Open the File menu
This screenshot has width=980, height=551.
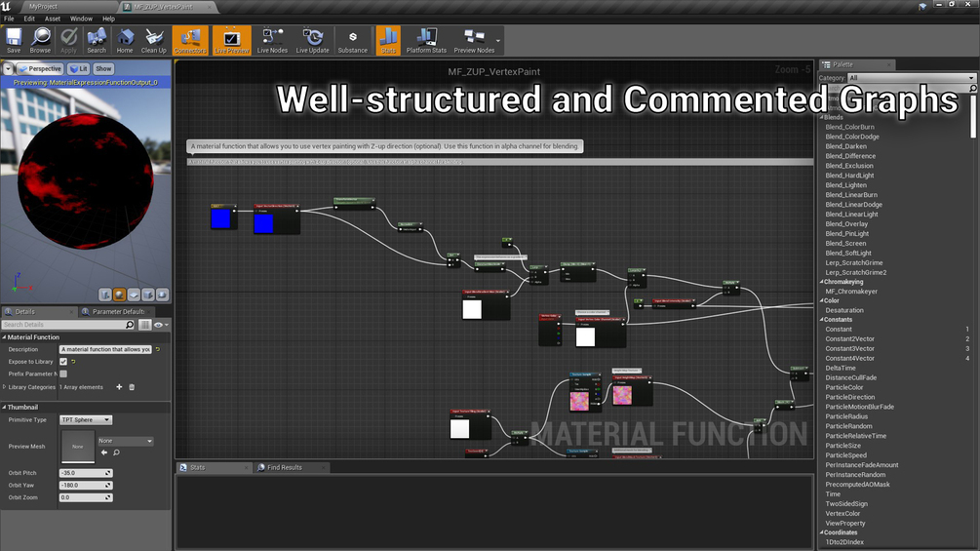click(x=9, y=19)
